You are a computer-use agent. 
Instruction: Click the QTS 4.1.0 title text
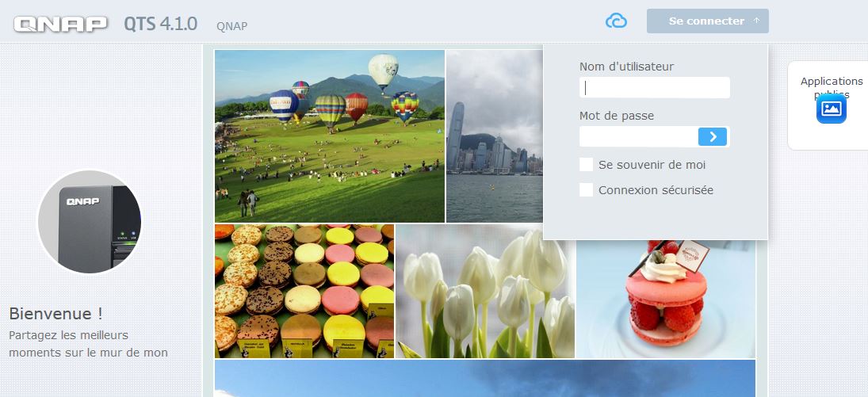[161, 24]
